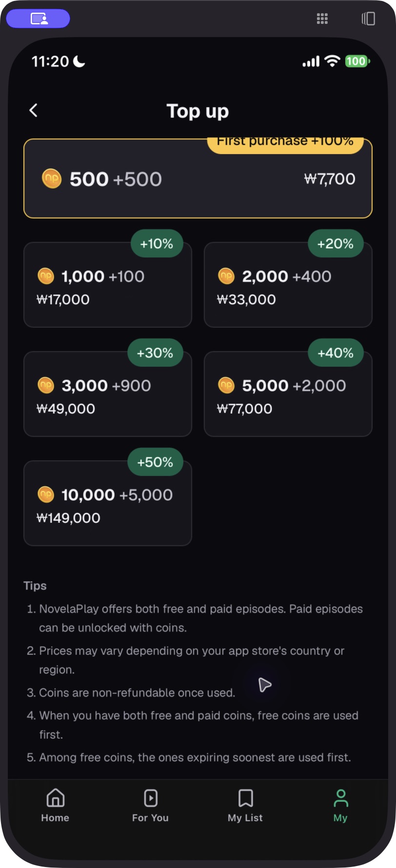The height and width of the screenshot is (868, 396).
Task: Tap the +50% bonus badge
Action: click(155, 462)
